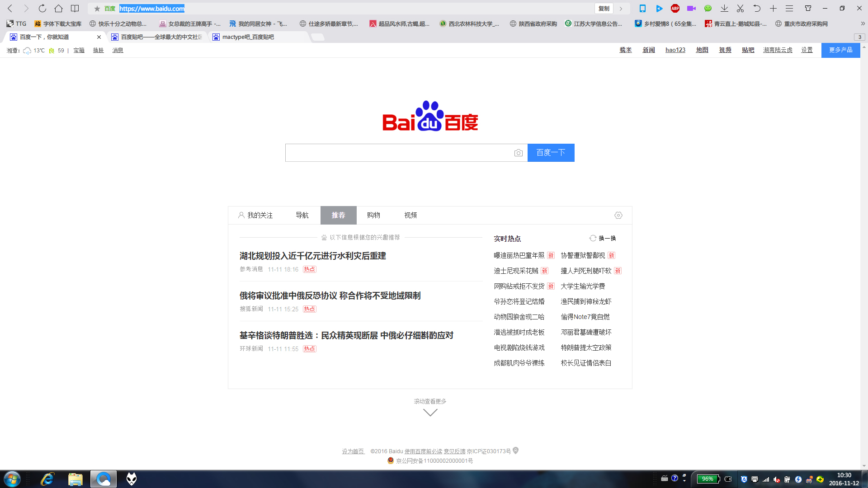Click the downloads arrow icon in toolbar
Image resolution: width=868 pixels, height=488 pixels.
point(724,9)
